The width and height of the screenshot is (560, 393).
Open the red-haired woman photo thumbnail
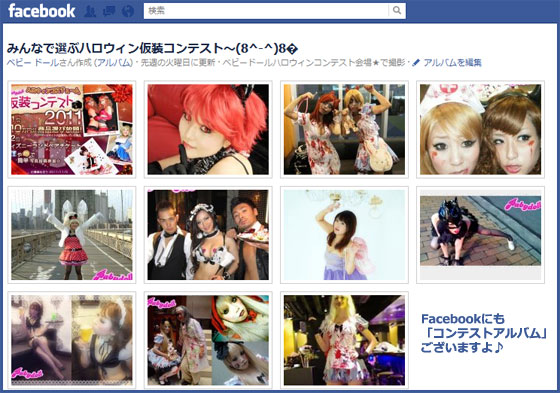click(x=208, y=129)
